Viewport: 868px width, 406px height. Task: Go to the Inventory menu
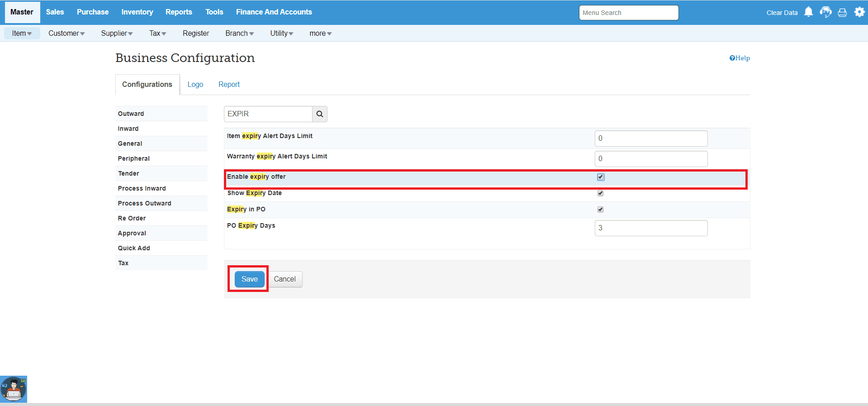point(137,12)
